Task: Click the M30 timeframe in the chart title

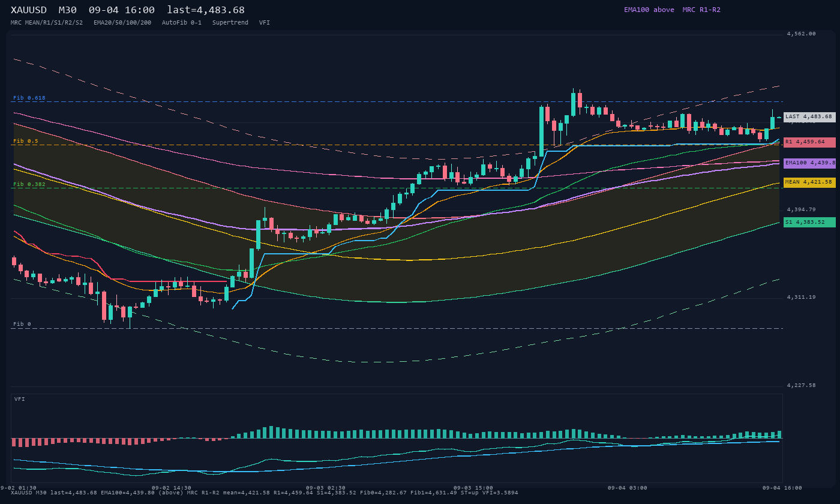Action: [67, 10]
